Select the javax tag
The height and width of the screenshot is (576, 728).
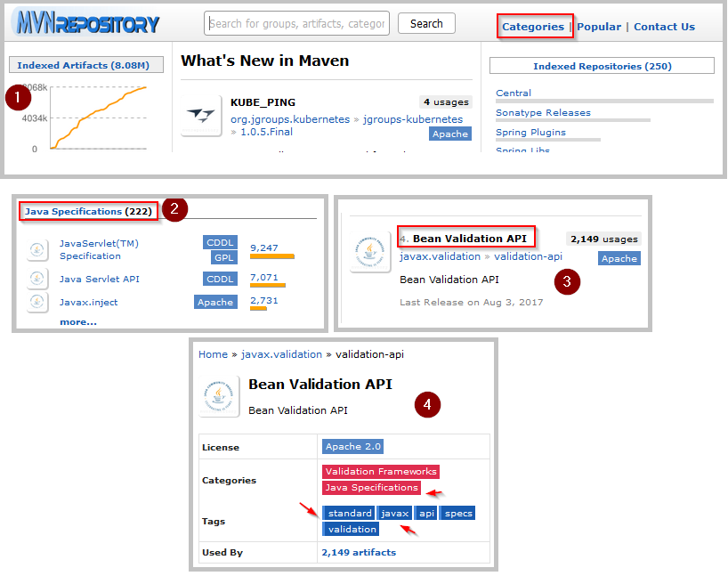pyautogui.click(x=394, y=514)
